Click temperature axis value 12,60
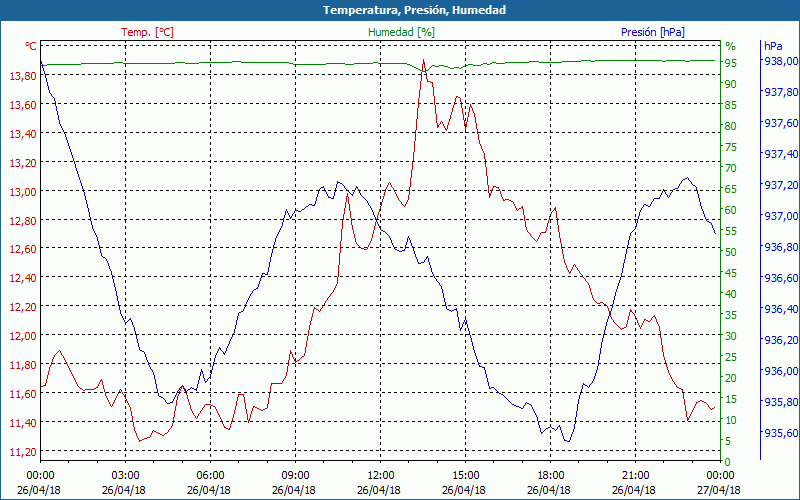The image size is (800, 500). 22,248
